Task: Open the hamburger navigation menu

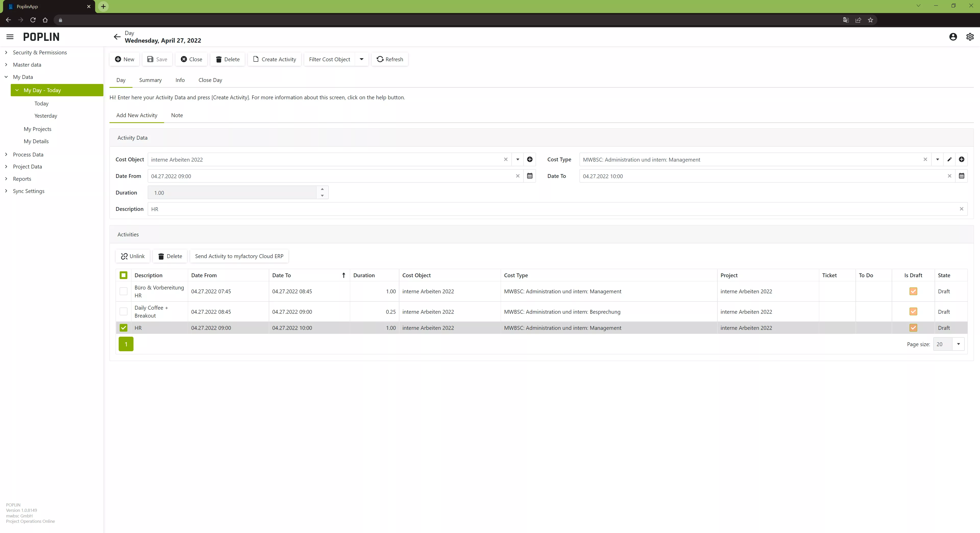Action: 10,37
